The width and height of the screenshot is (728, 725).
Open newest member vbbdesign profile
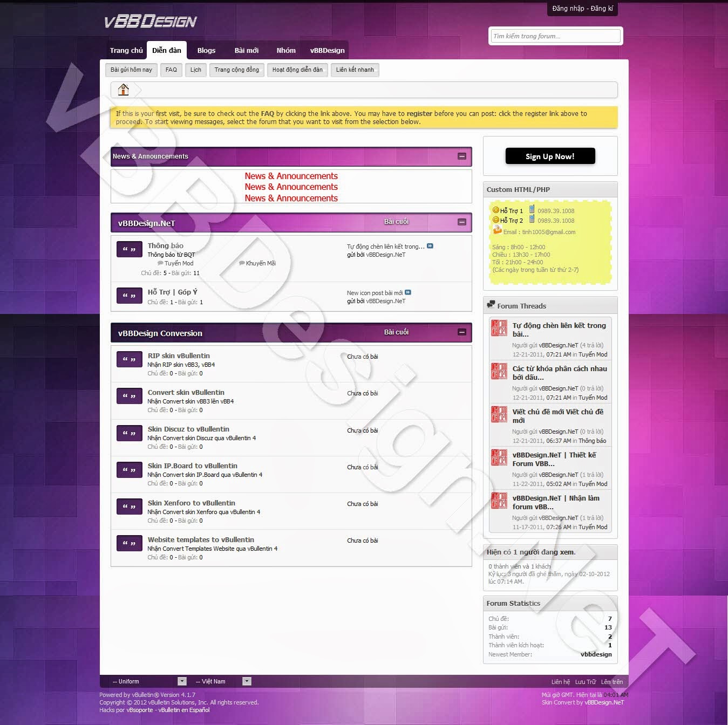(x=596, y=654)
